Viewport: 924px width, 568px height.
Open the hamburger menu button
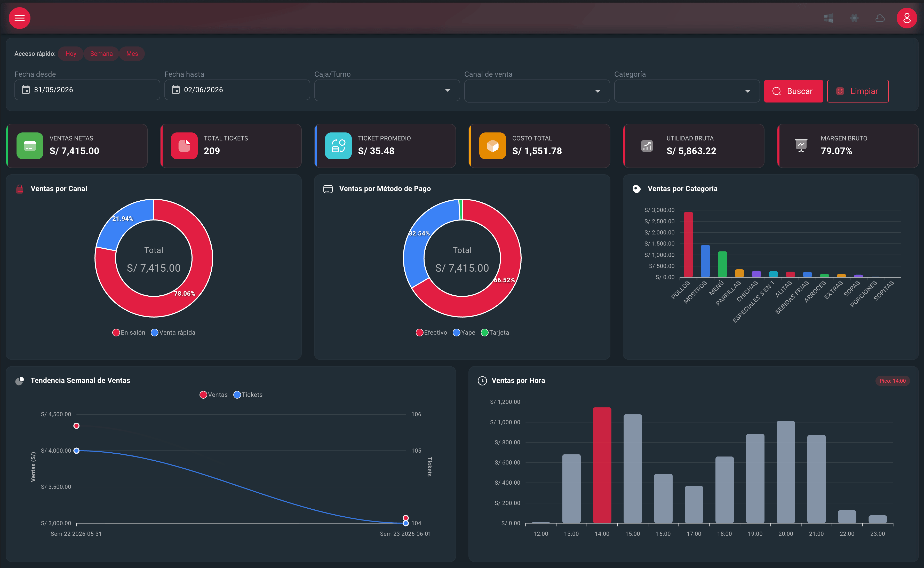[20, 18]
